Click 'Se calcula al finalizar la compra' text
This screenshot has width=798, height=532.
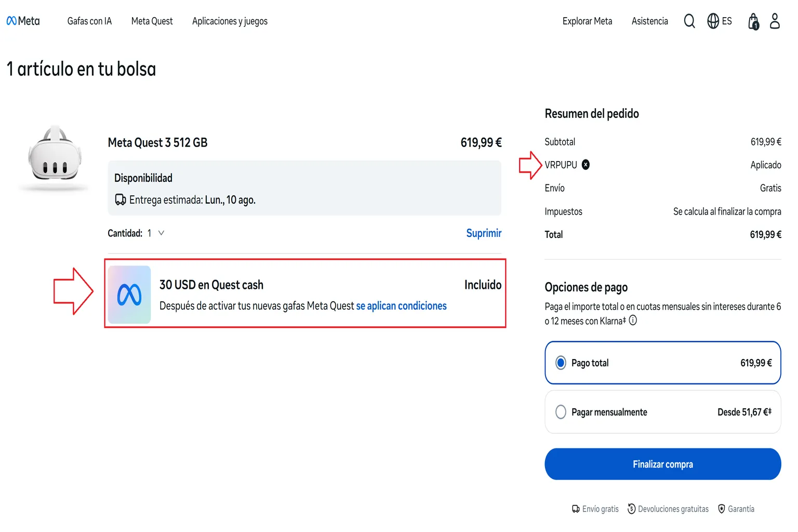[x=727, y=211]
